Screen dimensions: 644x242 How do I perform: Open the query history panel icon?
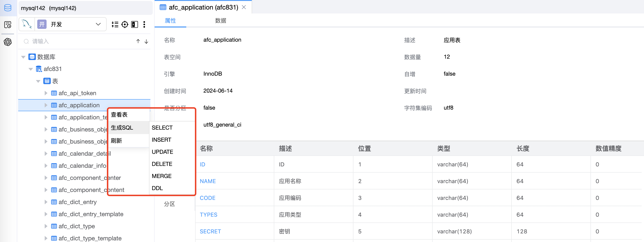(x=8, y=25)
